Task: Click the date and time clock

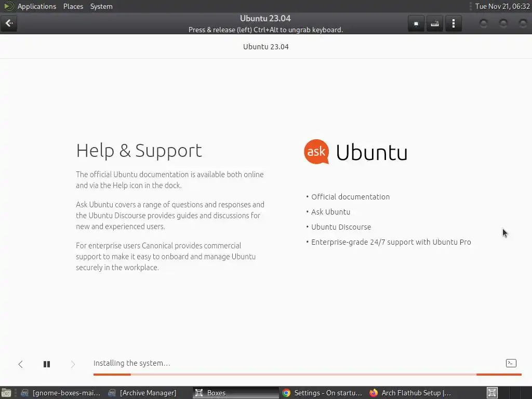Action: click(502, 6)
